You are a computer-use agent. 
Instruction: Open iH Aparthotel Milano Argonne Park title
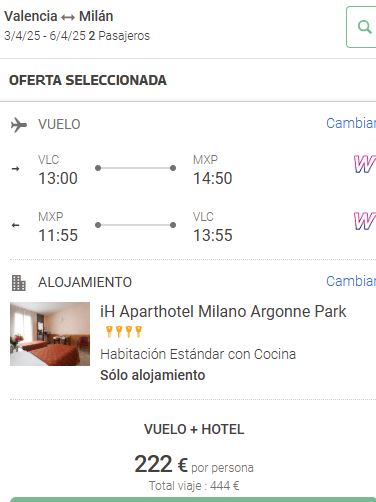[223, 312]
